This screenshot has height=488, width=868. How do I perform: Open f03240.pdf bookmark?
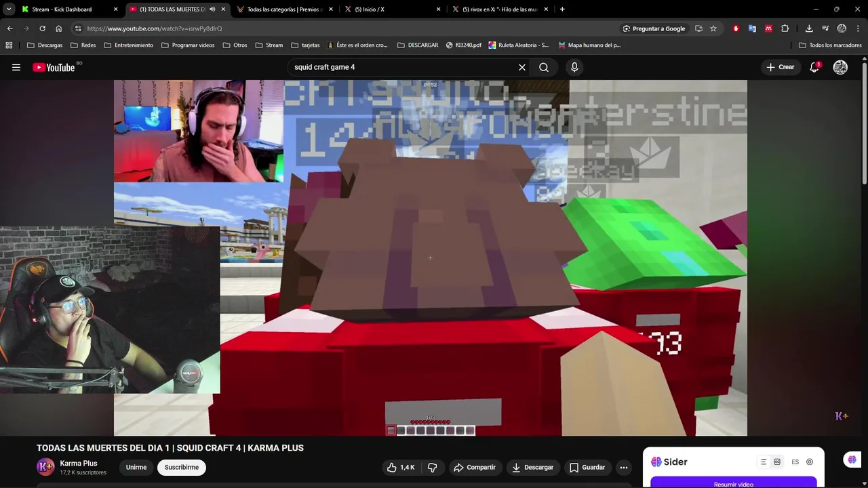(464, 45)
